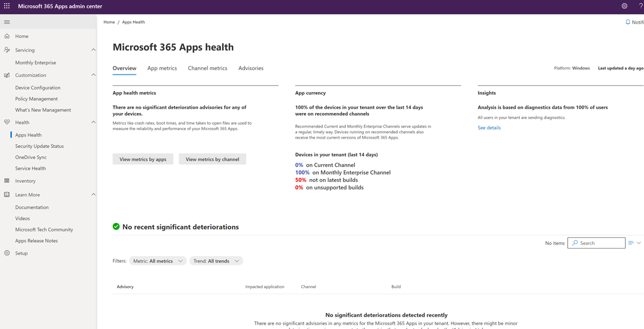Viewport: 644px width, 329px height.
Task: Click the View metrics by apps button
Action: (x=143, y=159)
